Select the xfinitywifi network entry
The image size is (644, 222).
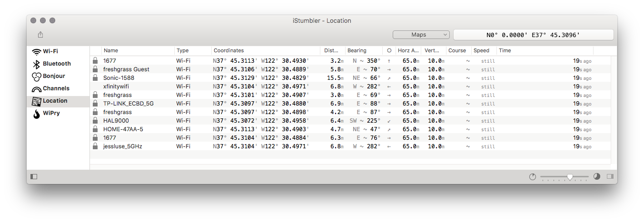pos(116,87)
